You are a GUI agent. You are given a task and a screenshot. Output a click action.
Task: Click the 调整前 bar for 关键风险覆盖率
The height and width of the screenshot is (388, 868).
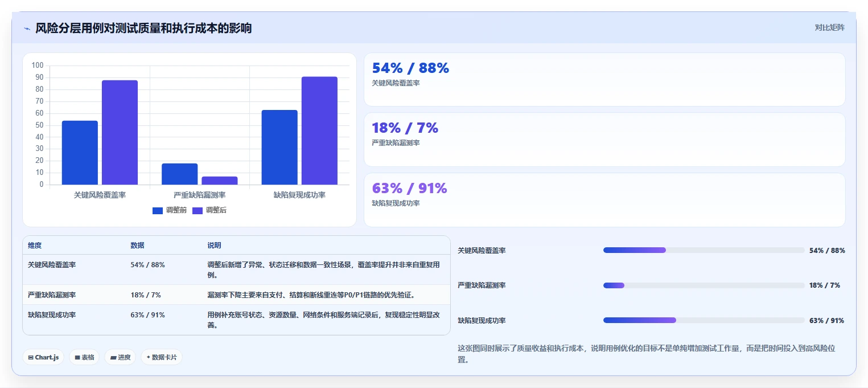[80, 153]
